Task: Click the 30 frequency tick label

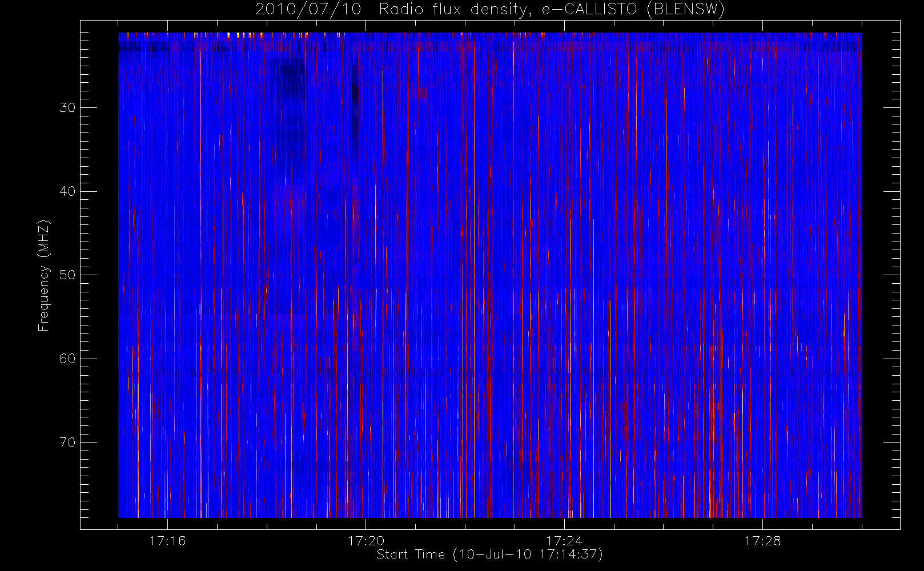Action: point(67,108)
